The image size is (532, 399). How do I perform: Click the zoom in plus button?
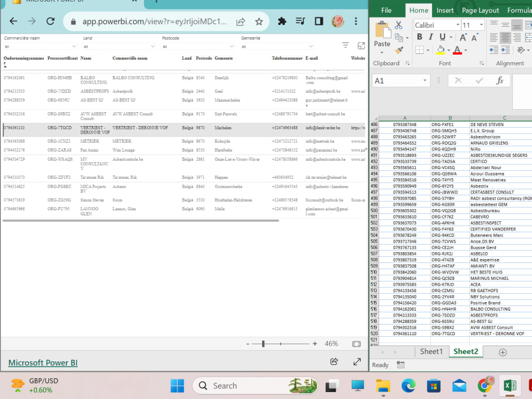(x=315, y=344)
